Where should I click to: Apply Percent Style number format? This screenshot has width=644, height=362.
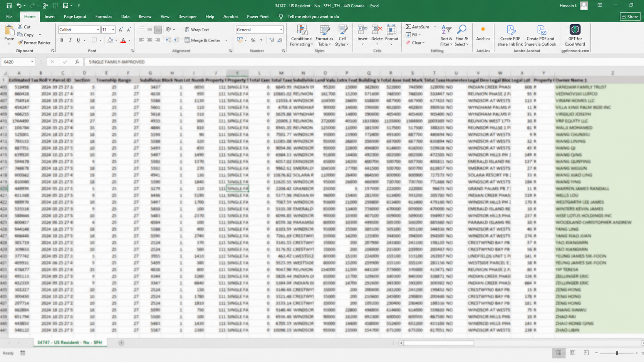[x=253, y=40]
